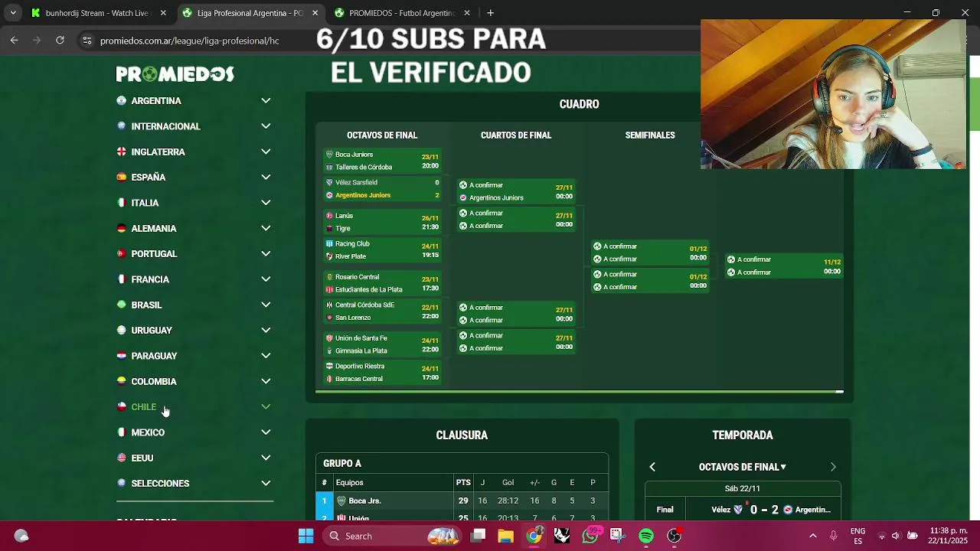Viewport: 980px width, 551px height.
Task: Open the PARAGUAY menu item
Action: 154,356
